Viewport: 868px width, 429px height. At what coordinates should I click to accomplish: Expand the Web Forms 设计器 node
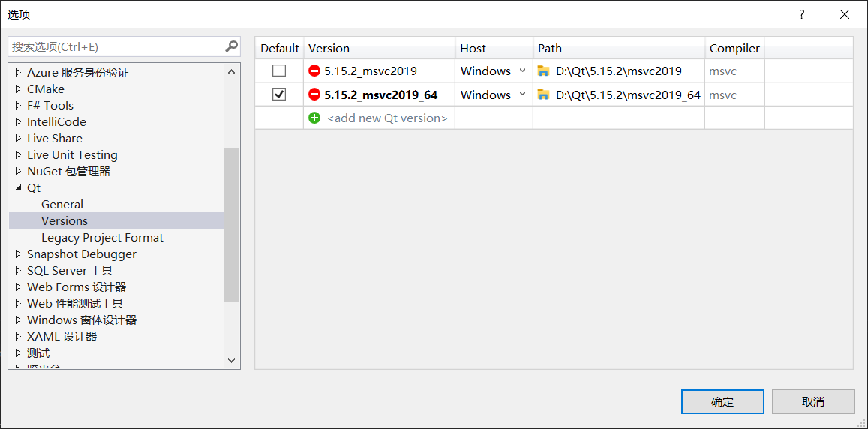[18, 287]
